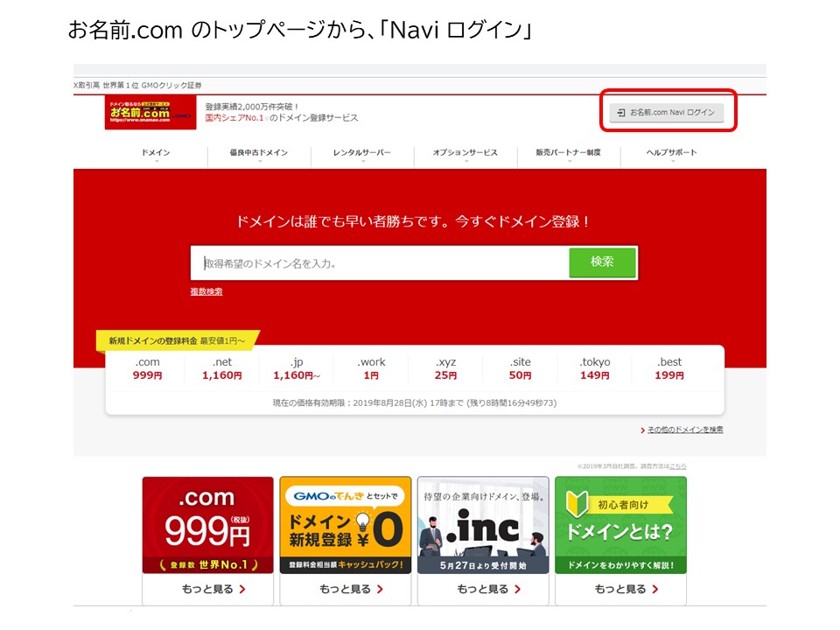Click the GMOでんき ドメイン新規登録 banner

[x=346, y=525]
